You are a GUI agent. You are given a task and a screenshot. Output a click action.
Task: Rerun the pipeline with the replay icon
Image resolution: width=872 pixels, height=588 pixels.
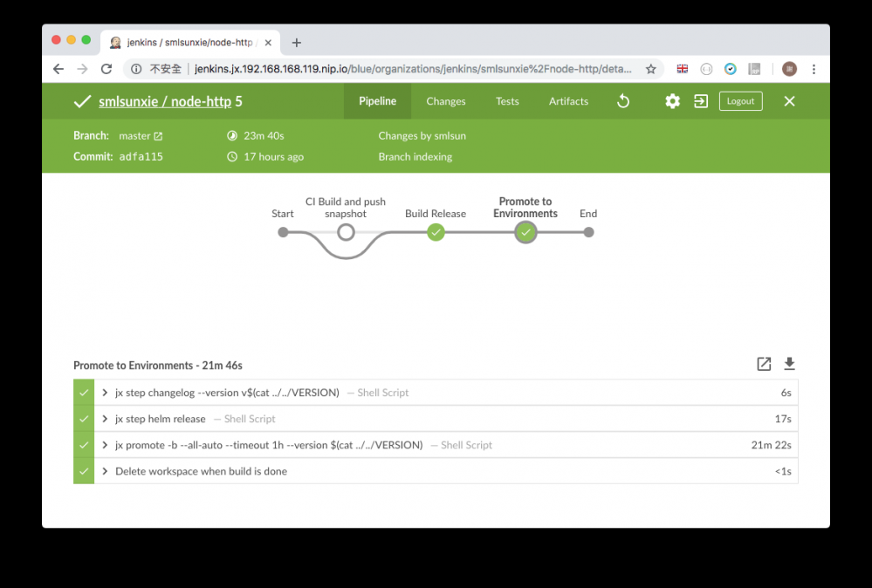pyautogui.click(x=623, y=101)
